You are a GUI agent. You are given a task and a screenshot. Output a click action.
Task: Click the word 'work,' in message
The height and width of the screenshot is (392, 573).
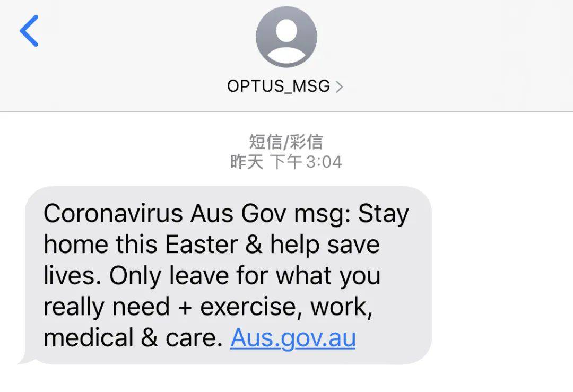[342, 307]
